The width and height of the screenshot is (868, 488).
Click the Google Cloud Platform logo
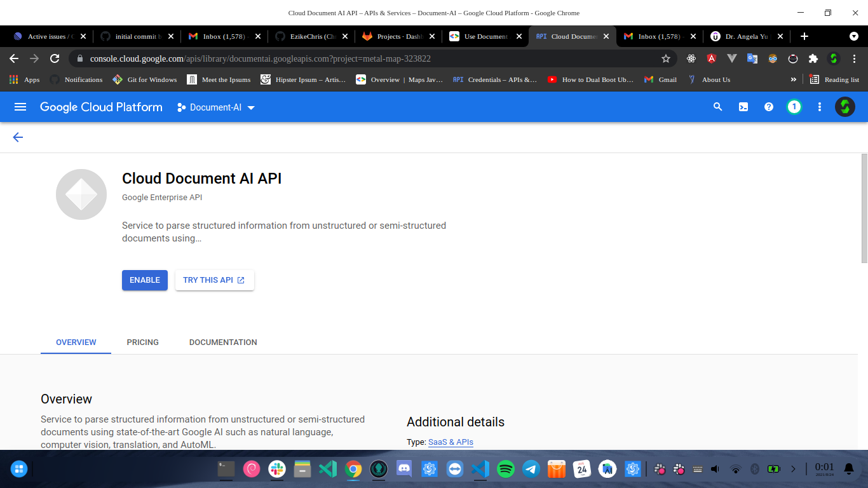tap(101, 107)
